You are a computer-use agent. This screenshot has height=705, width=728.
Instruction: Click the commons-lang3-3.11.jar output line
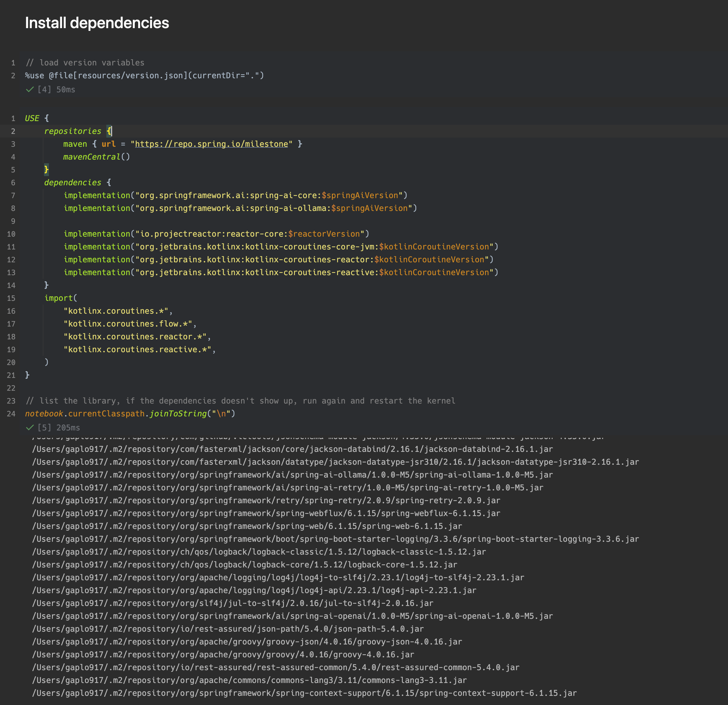click(249, 681)
